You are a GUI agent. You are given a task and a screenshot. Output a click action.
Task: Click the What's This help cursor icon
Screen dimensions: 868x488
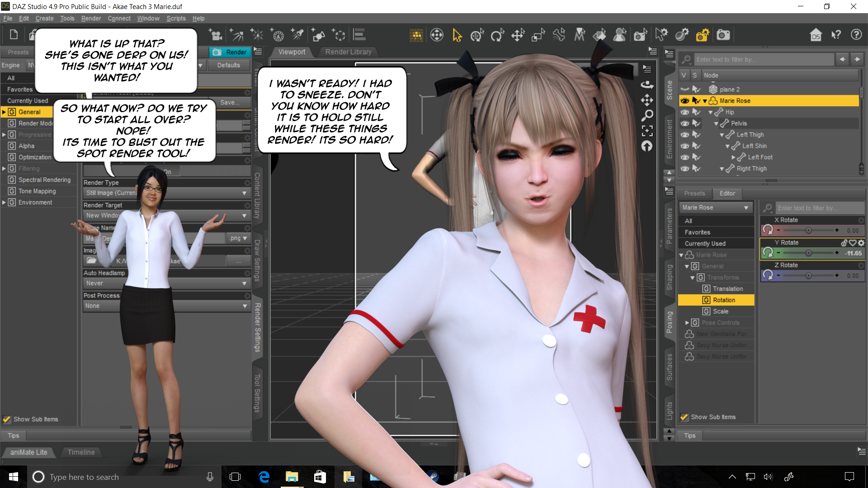point(836,35)
